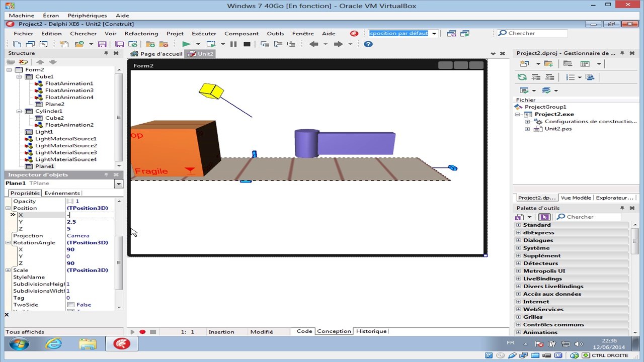Collapse the Cube1 node in Structure

pyautogui.click(x=19, y=76)
